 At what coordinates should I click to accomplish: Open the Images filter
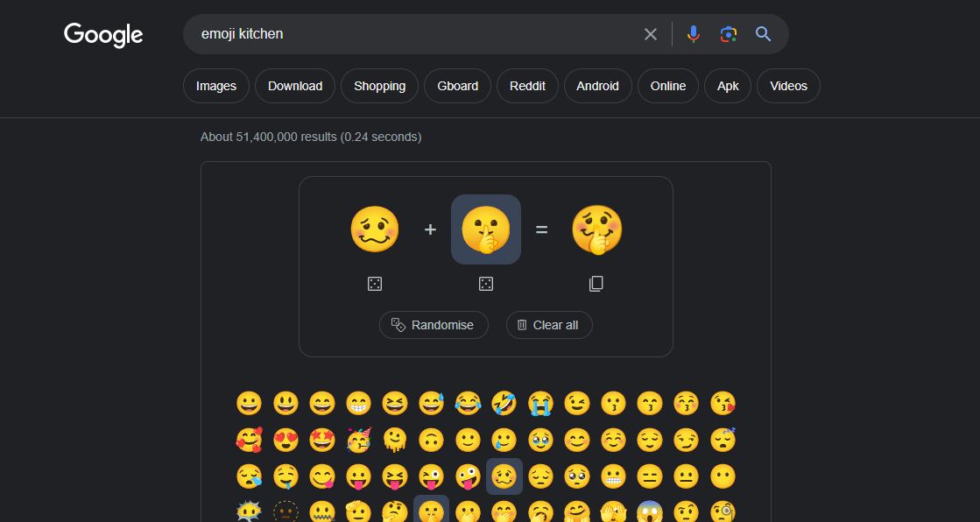click(215, 85)
